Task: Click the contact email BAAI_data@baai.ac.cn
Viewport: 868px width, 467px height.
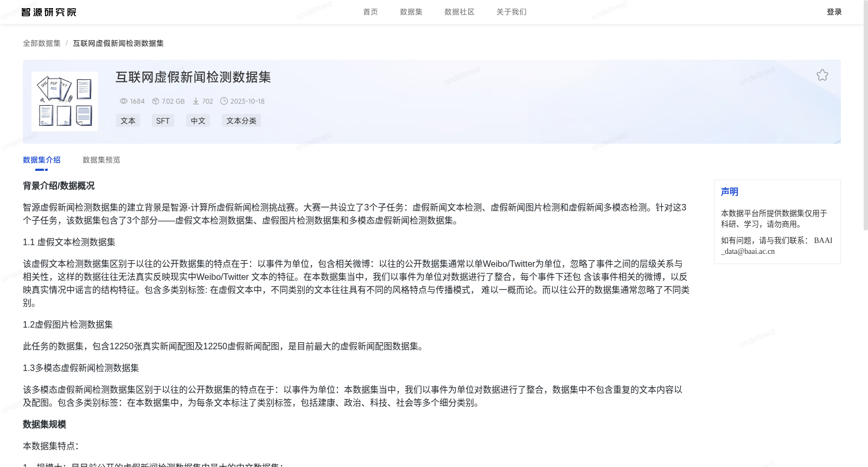Action: pyautogui.click(x=777, y=246)
